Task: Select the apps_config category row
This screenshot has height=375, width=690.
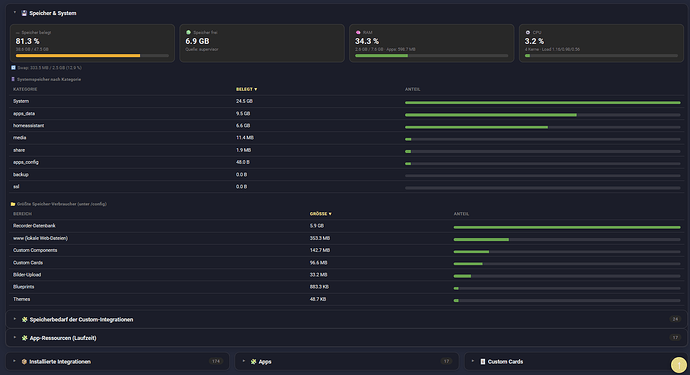Action: click(x=347, y=162)
